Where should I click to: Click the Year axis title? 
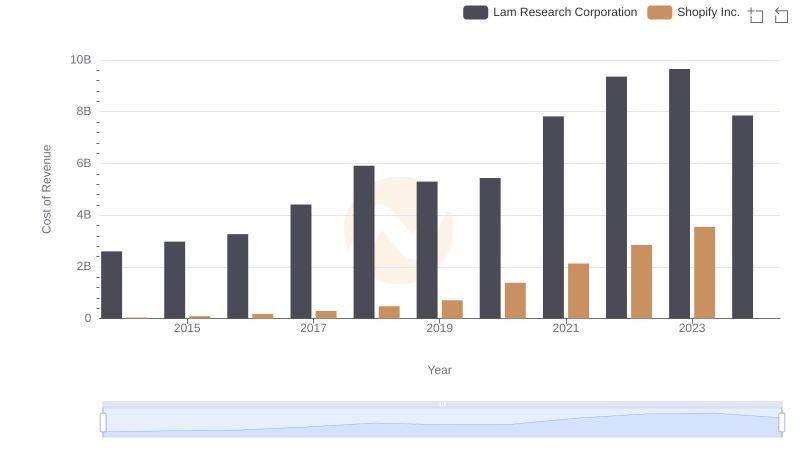pos(439,370)
